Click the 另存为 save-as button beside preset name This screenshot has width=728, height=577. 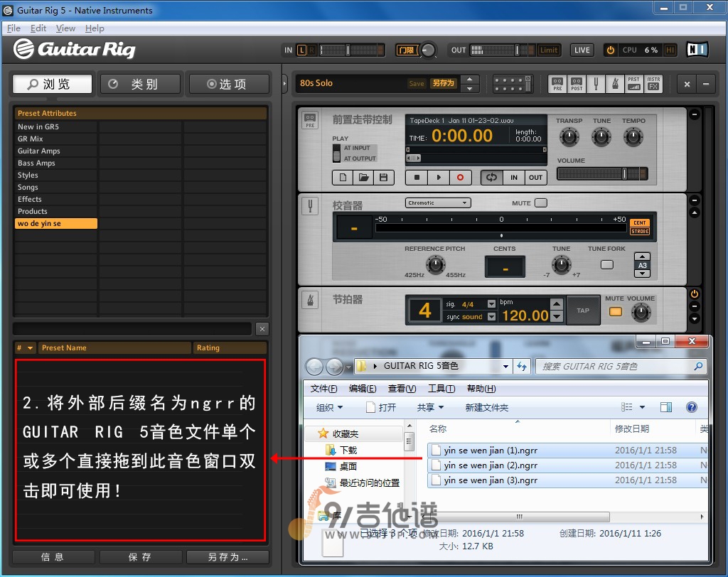(x=443, y=83)
